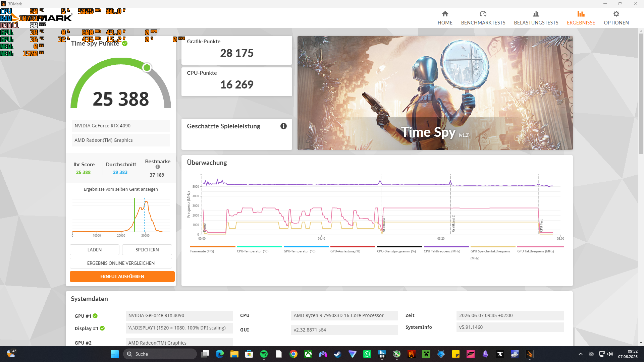Image resolution: width=644 pixels, height=362 pixels.
Task: Open File Explorer from the taskbar
Action: pos(234,354)
